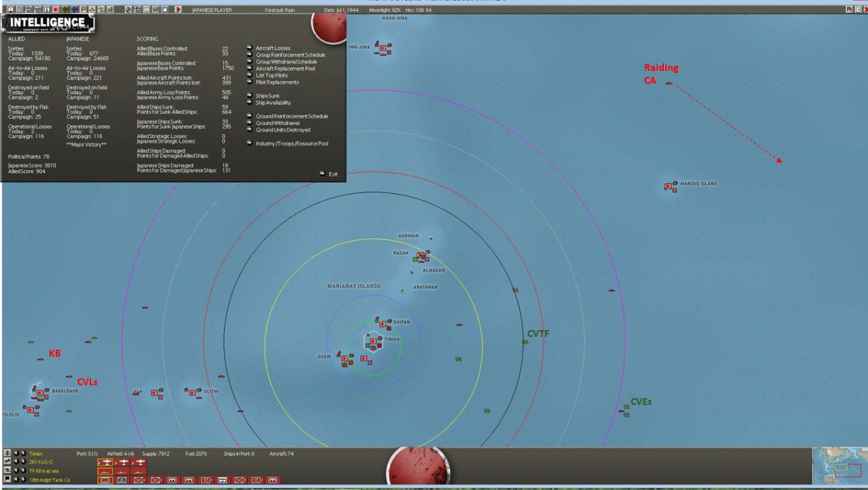
Task: Open the Aircraft Losses report
Action: (x=268, y=48)
